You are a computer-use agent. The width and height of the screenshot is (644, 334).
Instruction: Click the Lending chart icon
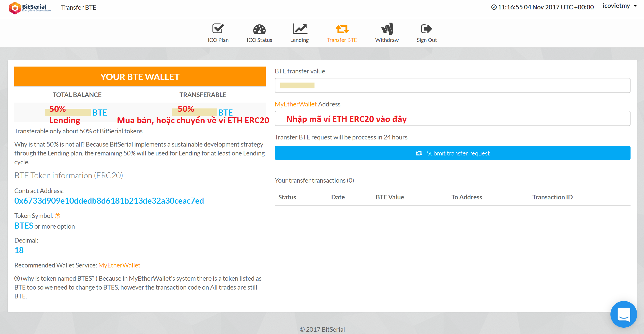pyautogui.click(x=299, y=29)
